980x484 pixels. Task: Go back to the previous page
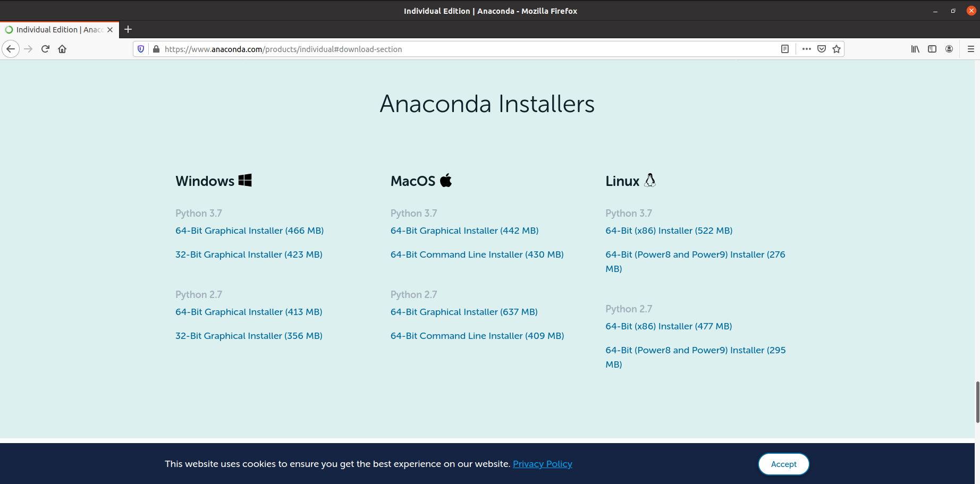point(11,49)
